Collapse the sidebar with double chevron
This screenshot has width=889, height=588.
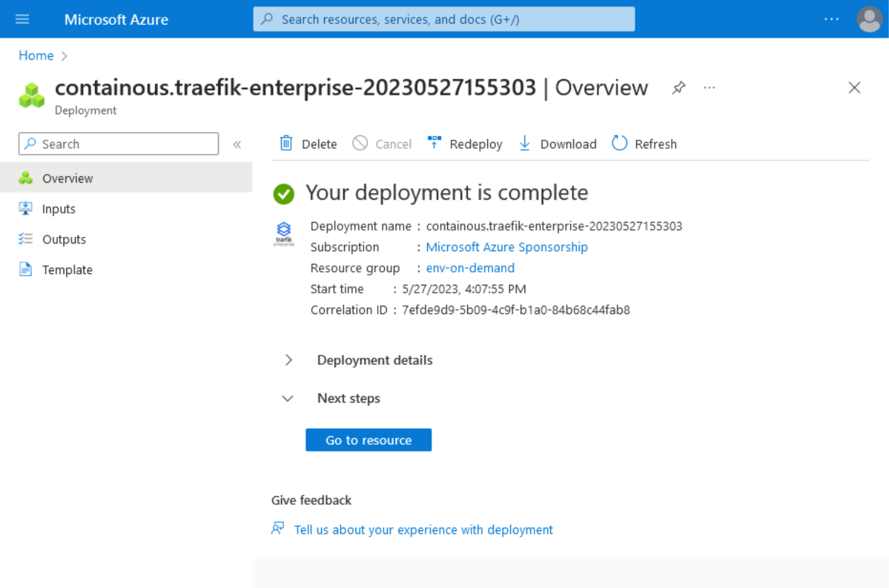click(237, 144)
